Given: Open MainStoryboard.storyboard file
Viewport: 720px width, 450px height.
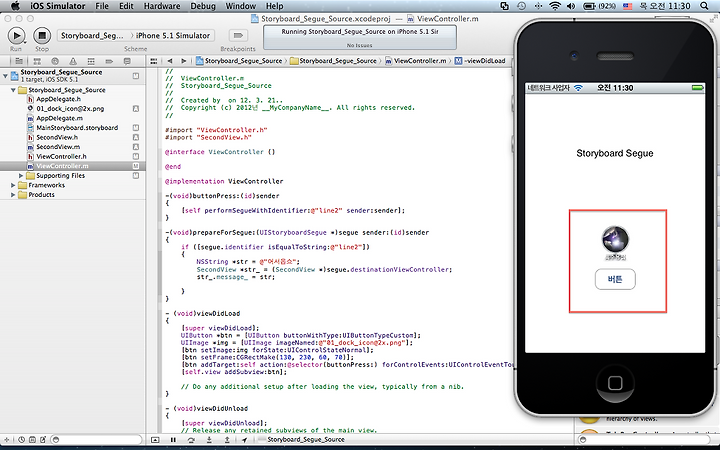Looking at the screenshot, I should click(x=77, y=128).
